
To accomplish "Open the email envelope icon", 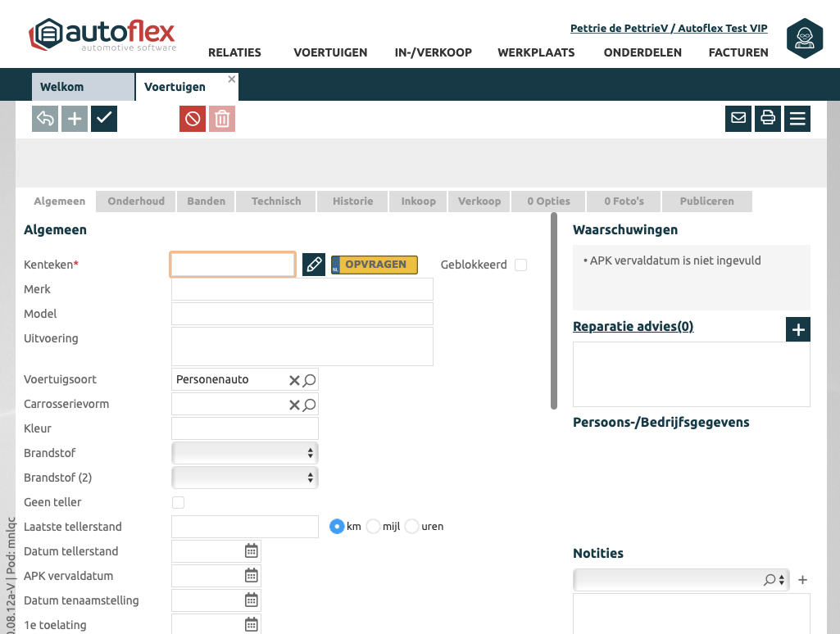I will point(738,119).
